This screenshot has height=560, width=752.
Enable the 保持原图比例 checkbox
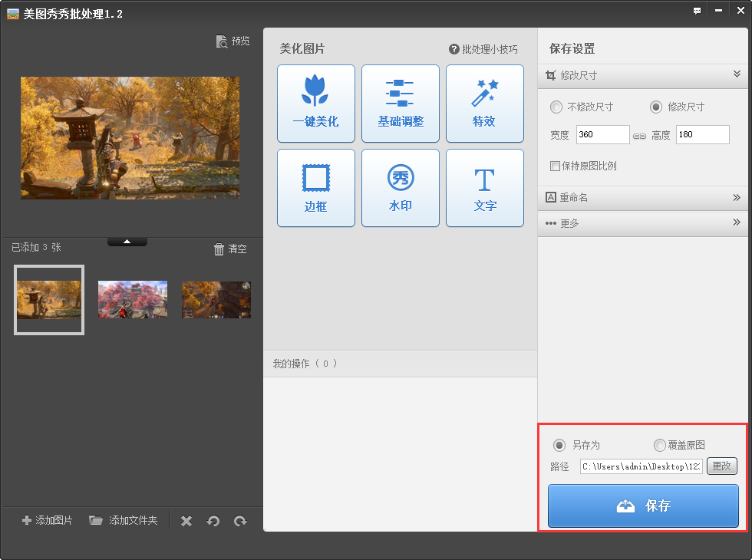coord(555,166)
